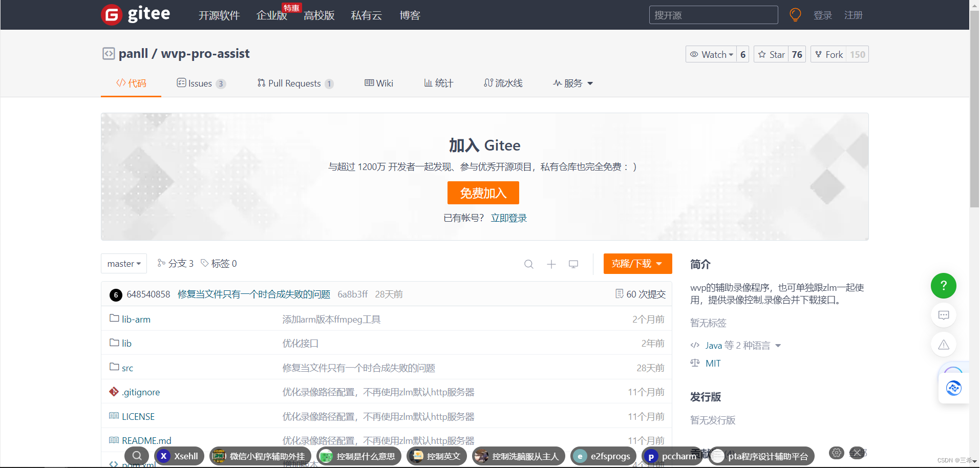Image resolution: width=980 pixels, height=468 pixels.
Task: Click the 搜开源 search input field
Action: (x=713, y=14)
